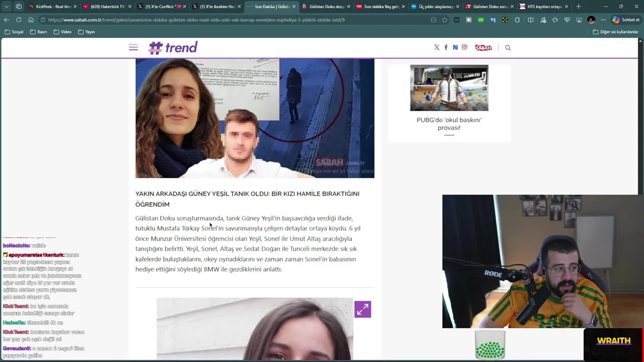
Task: Click the 'Gülistan Doku soruşturmasında' paragraph text
Action: coord(248,243)
